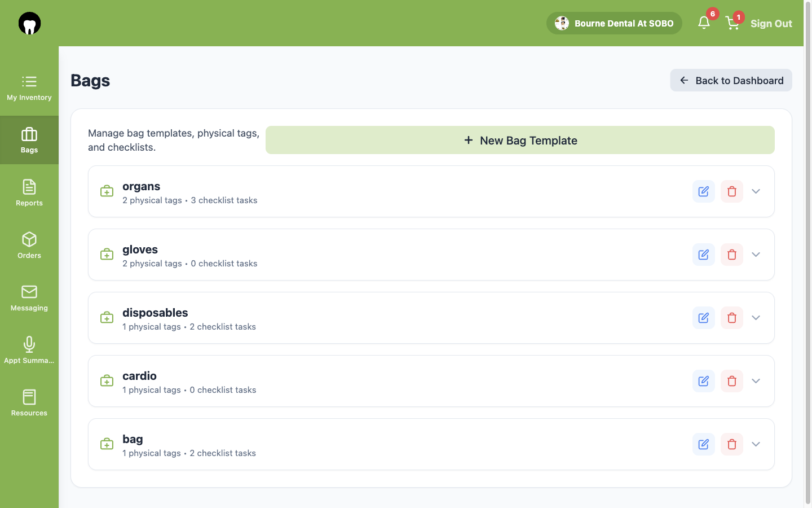Expand the organs bag row
Screen dimensions: 812x508
pyautogui.click(x=756, y=191)
